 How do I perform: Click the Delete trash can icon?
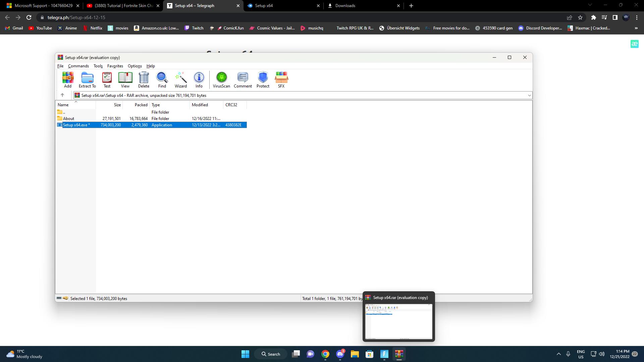point(144,79)
